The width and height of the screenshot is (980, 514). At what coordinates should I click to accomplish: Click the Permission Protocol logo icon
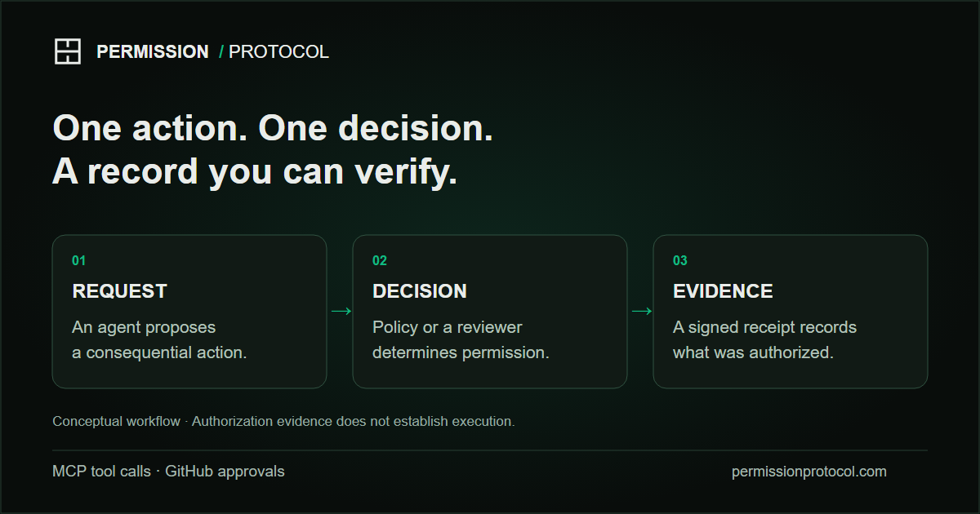click(68, 51)
